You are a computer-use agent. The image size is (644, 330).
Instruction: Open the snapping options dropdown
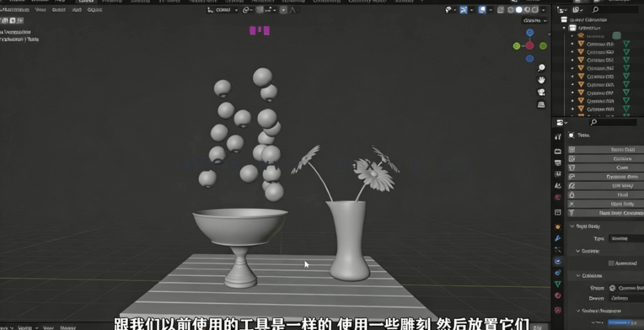[x=269, y=10]
